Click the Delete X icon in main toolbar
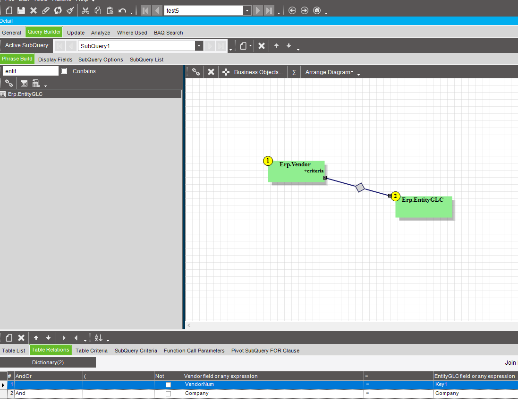Screen dimensions: 518x420 click(34, 10)
